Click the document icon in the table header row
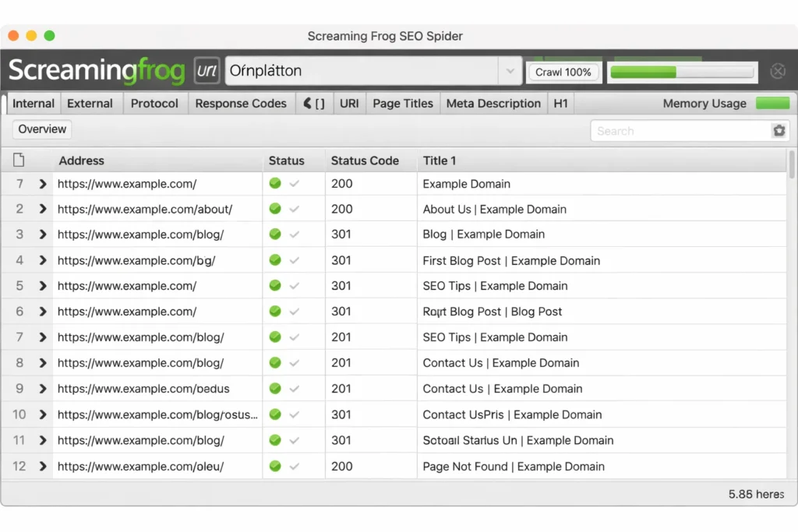This screenshot has width=798, height=532. click(19, 160)
